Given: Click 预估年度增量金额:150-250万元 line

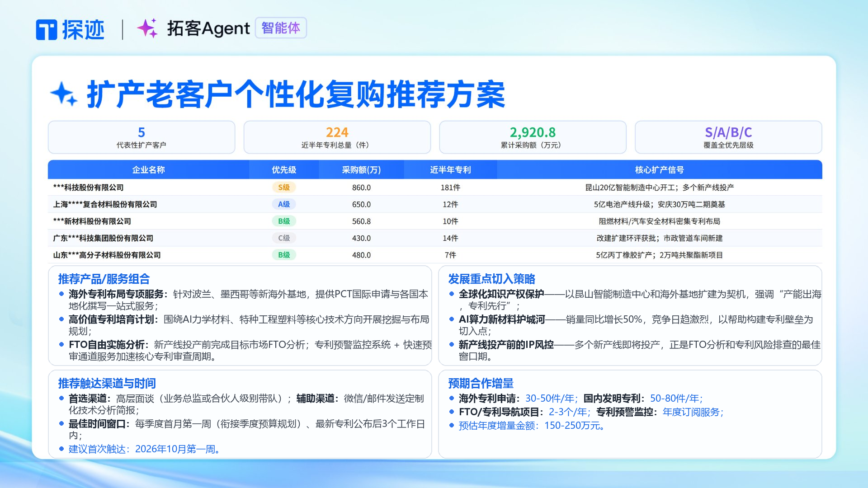Looking at the screenshot, I should [532, 426].
